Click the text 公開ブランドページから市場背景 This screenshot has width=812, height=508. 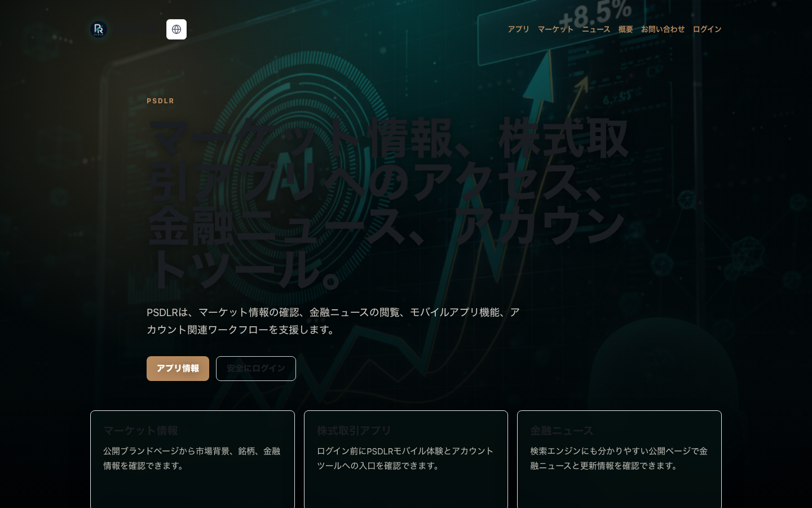[192, 458]
